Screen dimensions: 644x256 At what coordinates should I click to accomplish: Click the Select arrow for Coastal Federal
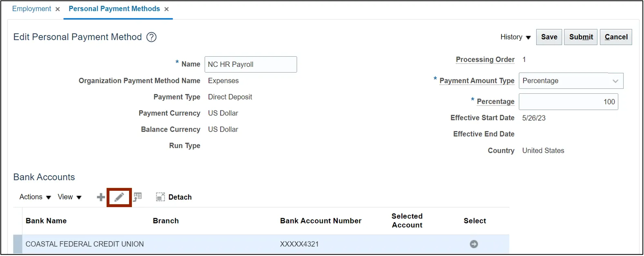point(474,244)
